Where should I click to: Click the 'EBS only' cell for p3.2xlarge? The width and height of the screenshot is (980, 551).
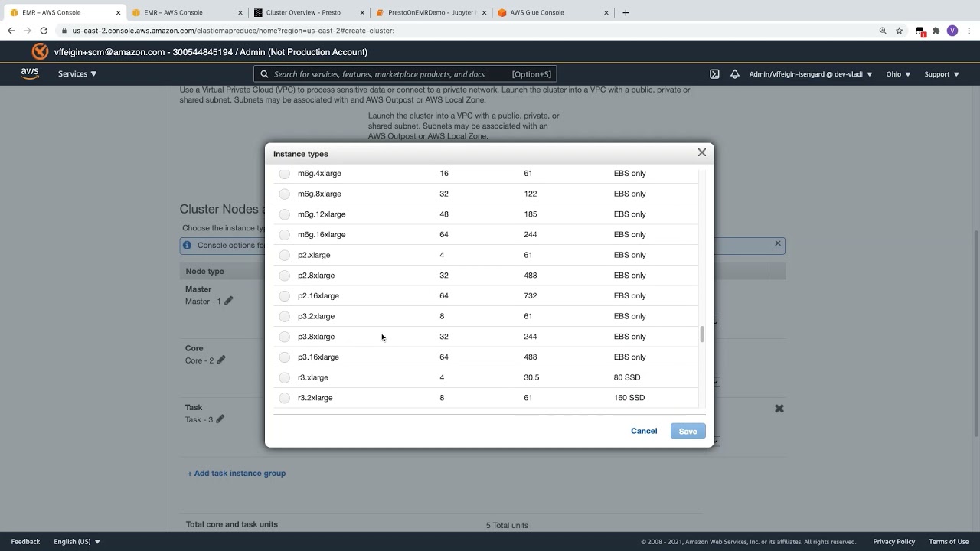click(630, 316)
